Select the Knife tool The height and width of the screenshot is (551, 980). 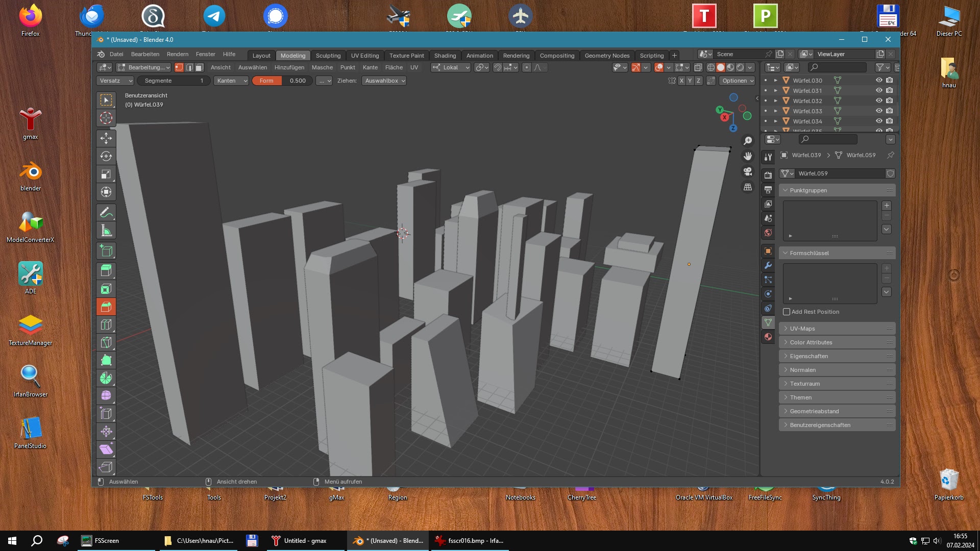tap(106, 342)
